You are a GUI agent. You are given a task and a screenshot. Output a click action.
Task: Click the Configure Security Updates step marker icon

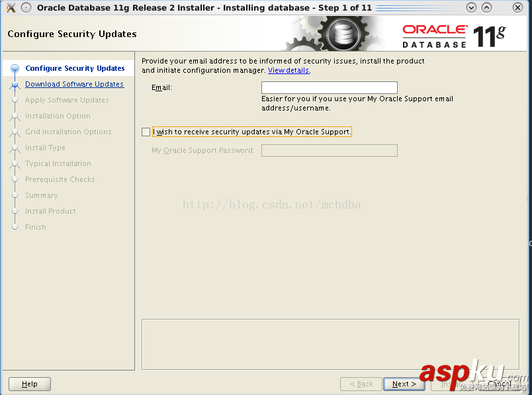click(15, 69)
